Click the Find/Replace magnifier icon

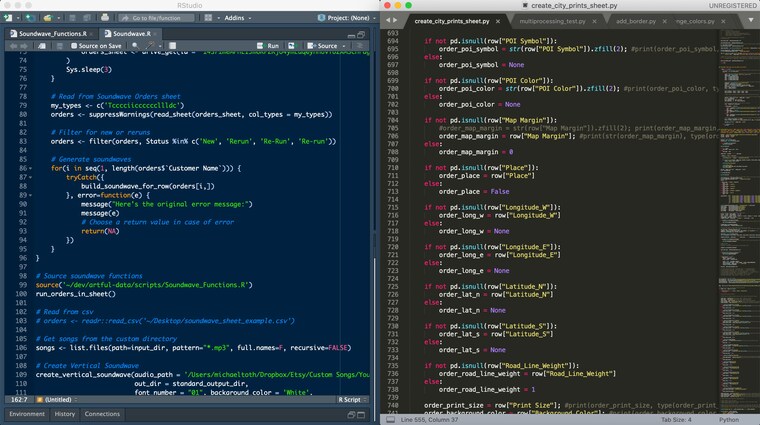(x=135, y=46)
